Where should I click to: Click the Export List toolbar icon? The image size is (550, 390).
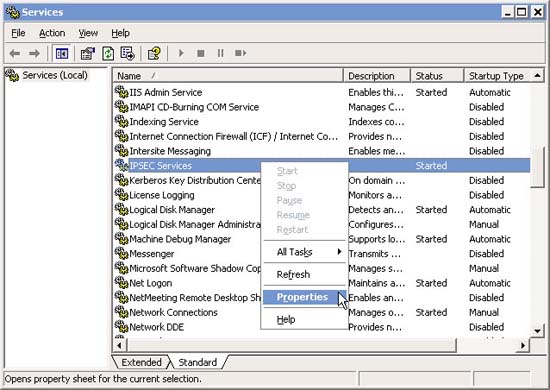(127, 53)
